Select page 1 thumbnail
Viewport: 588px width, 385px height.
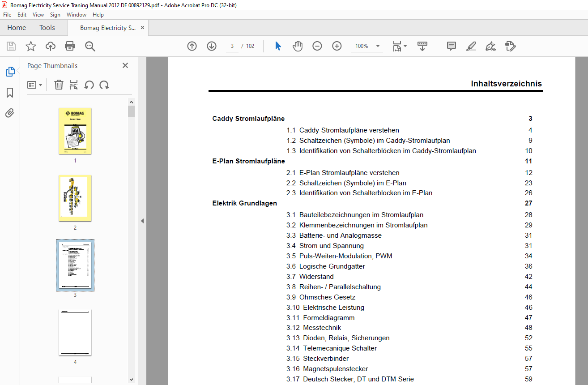pyautogui.click(x=75, y=131)
